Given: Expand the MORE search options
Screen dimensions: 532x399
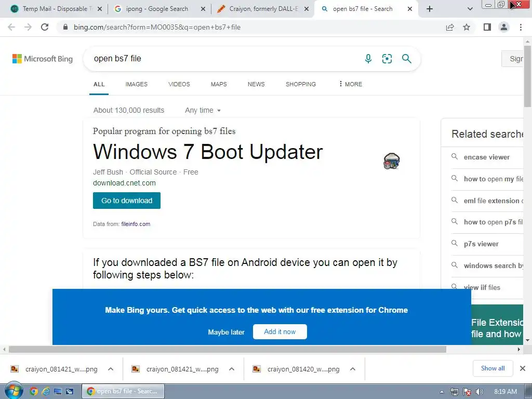Looking at the screenshot, I should click(351, 84).
